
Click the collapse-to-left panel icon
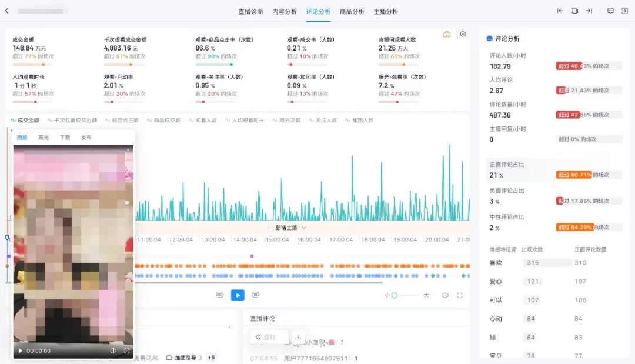pyautogui.click(x=560, y=11)
